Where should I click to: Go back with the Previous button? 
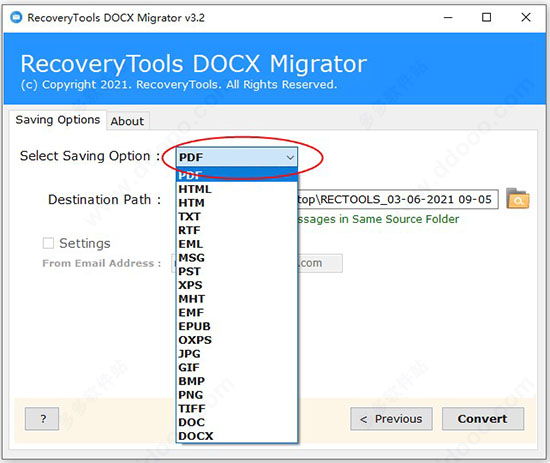point(391,418)
